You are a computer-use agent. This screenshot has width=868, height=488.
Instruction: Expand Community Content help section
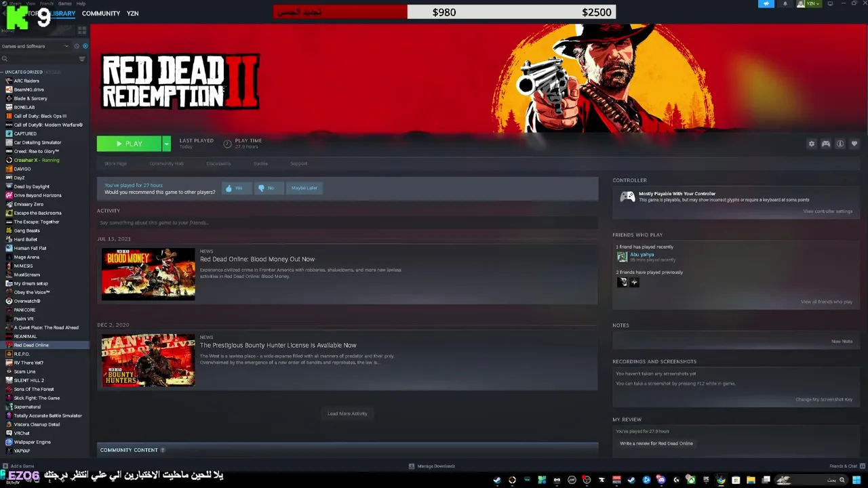[162, 450]
